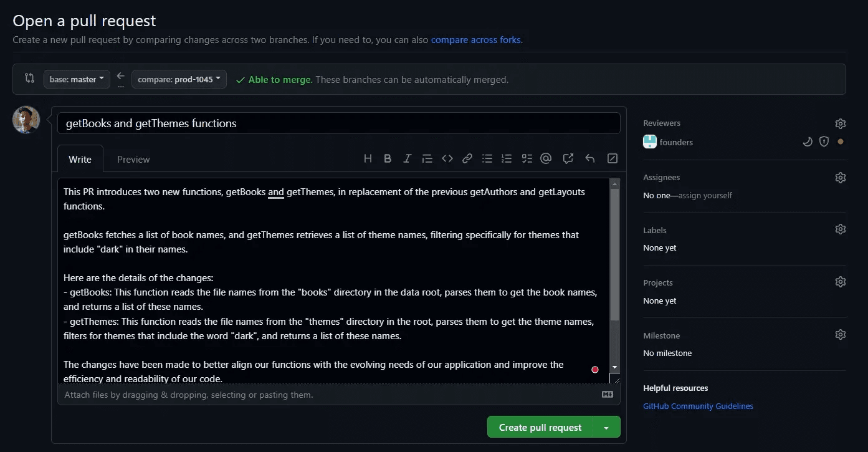Select the Write tab

point(80,160)
